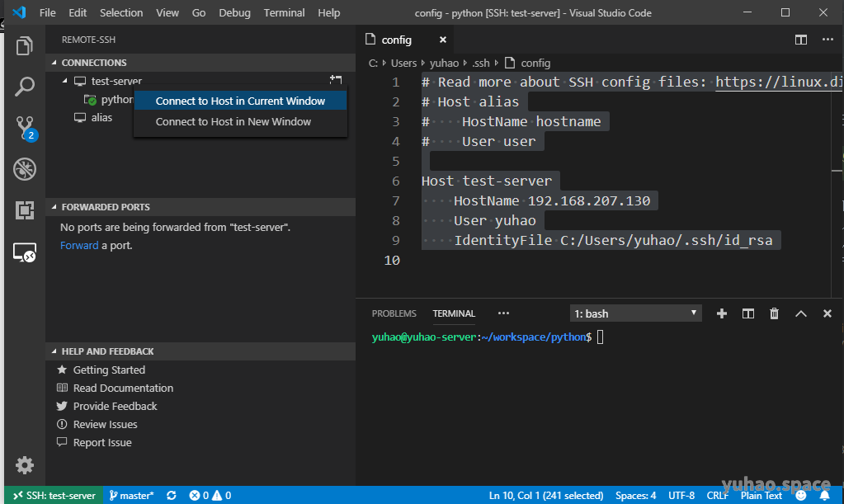Image resolution: width=844 pixels, height=504 pixels.
Task: Open Report Issue help item
Action: tap(102, 443)
